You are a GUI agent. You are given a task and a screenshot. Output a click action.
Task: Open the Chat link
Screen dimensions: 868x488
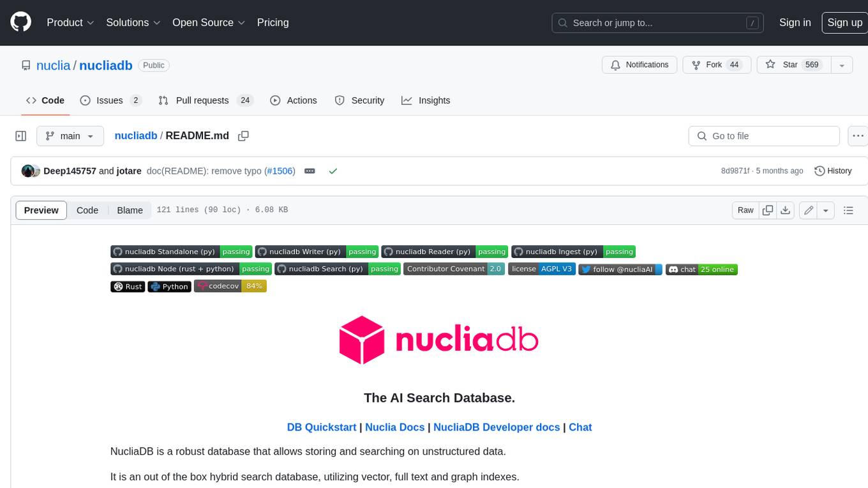pos(580,427)
